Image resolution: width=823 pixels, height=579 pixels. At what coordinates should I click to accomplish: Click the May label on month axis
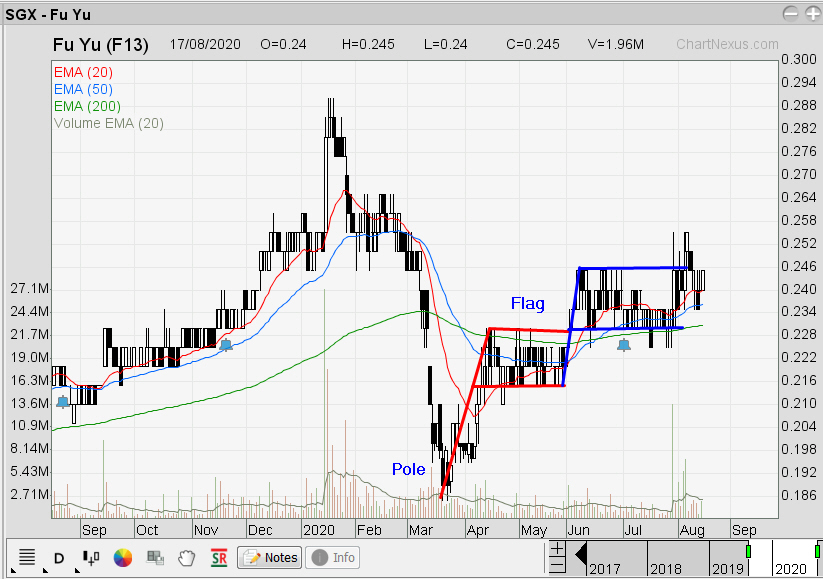(x=534, y=530)
